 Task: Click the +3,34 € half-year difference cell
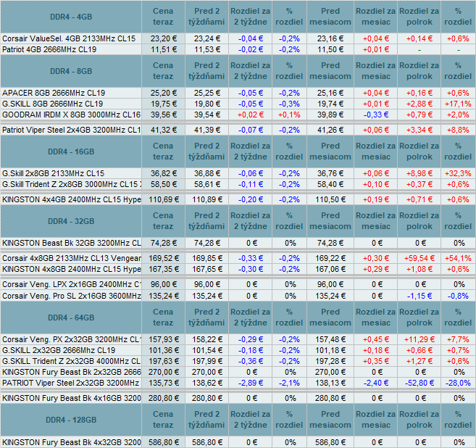(x=419, y=130)
